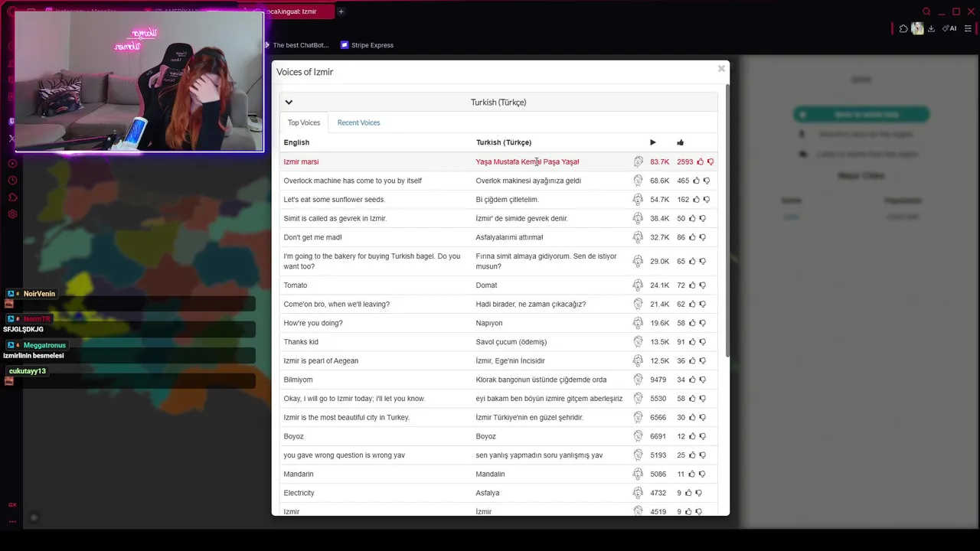Click chat username cukutayy13
The image size is (980, 551).
pyautogui.click(x=28, y=371)
